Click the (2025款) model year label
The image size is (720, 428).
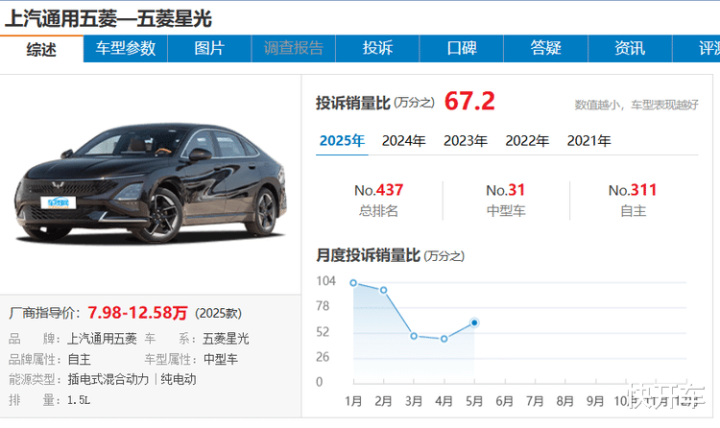218,314
